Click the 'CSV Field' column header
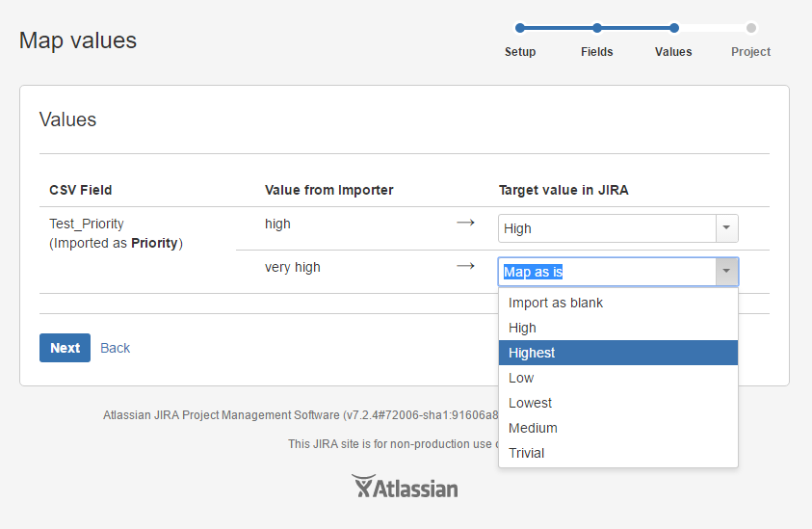 (80, 190)
